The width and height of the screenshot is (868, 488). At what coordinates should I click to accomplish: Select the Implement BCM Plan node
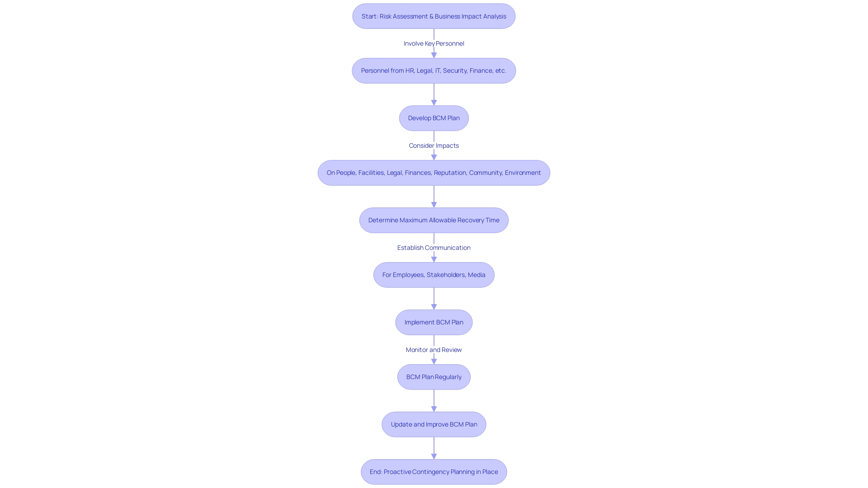(x=434, y=322)
